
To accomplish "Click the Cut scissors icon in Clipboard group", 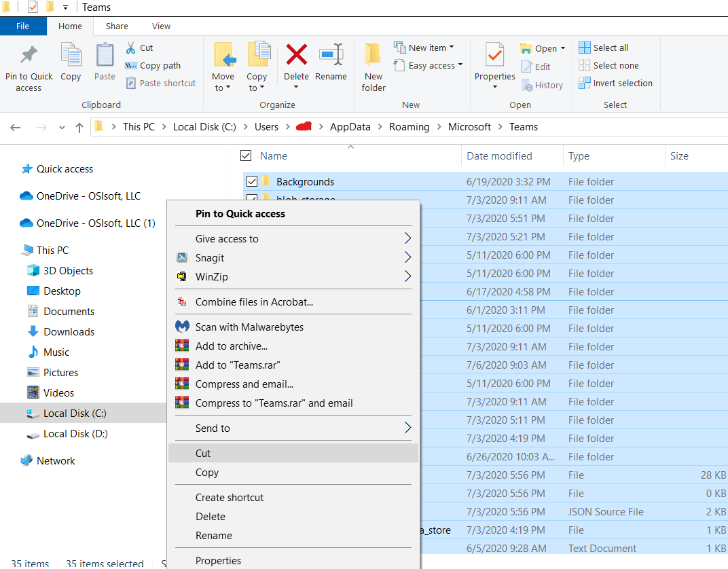I will click(131, 48).
